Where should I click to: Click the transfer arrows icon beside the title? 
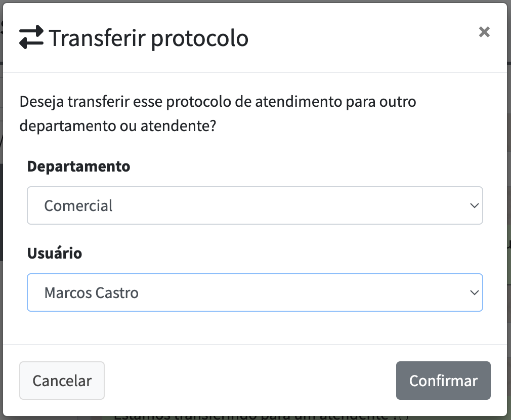(x=30, y=37)
